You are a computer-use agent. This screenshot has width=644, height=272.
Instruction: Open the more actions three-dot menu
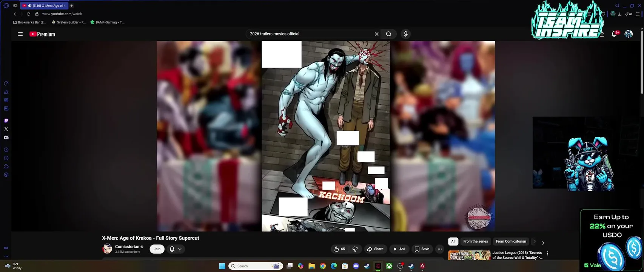pos(439,249)
